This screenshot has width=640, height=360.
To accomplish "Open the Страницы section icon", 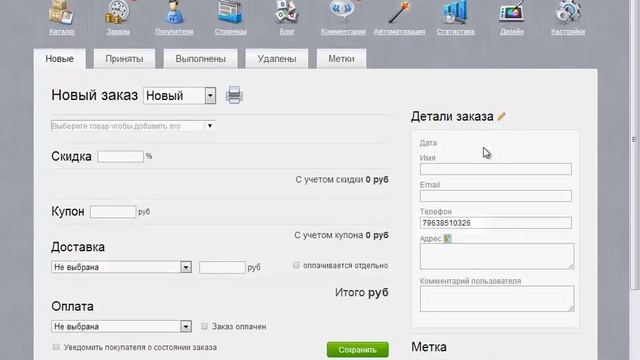I will click(230, 12).
